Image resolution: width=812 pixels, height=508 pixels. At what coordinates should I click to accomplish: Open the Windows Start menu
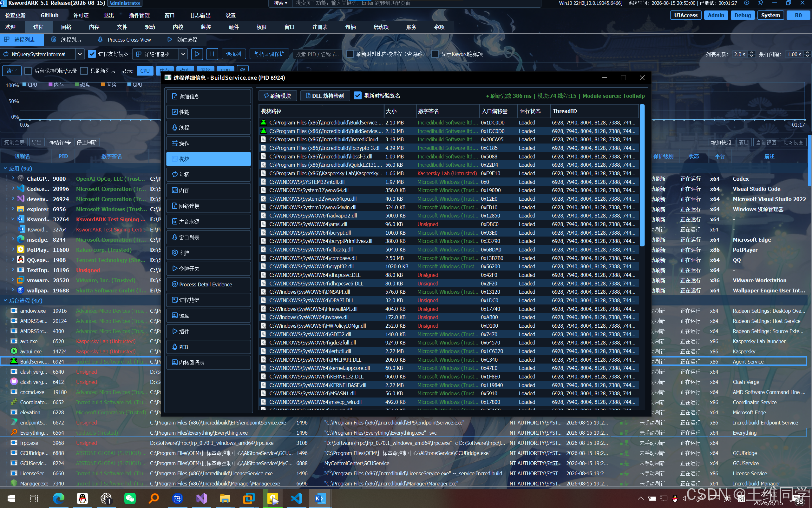(11, 498)
